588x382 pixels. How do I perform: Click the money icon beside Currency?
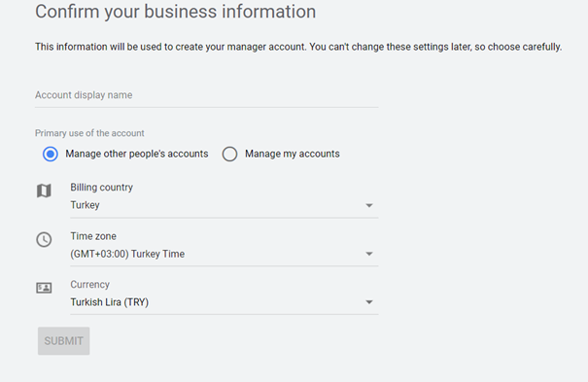44,288
